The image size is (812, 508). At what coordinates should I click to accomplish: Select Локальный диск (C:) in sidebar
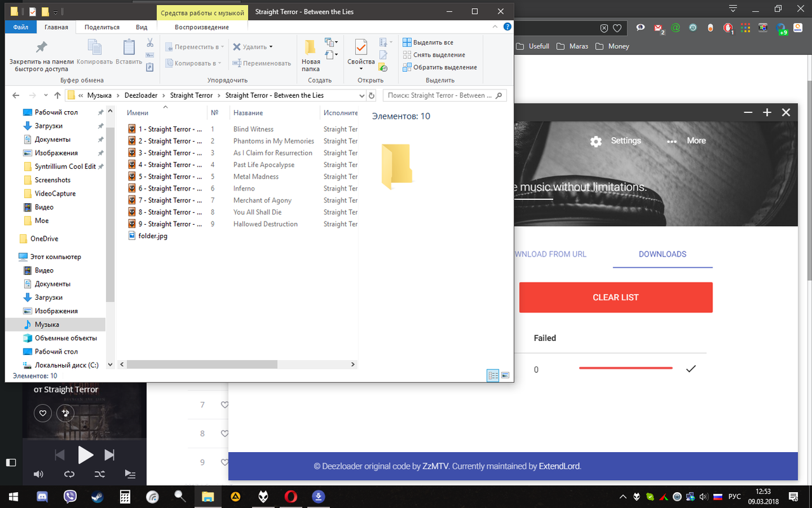(67, 365)
